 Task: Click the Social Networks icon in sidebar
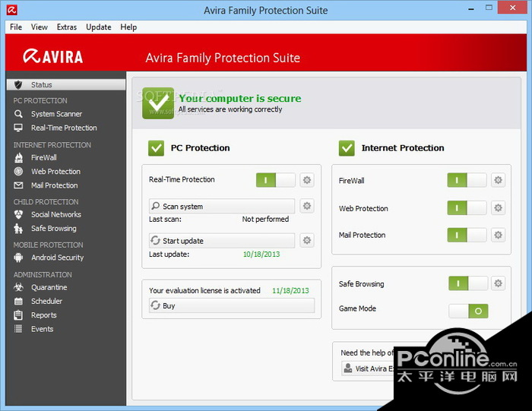18,215
